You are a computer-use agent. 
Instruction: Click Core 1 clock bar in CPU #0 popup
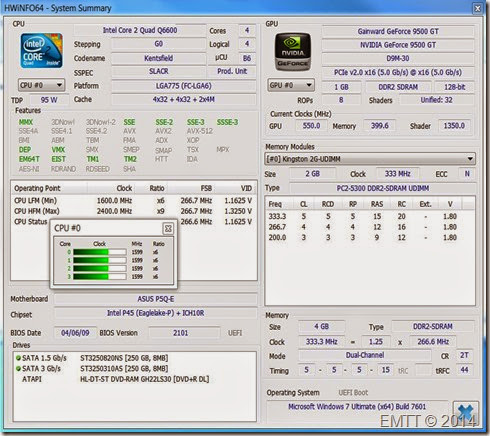[x=100, y=260]
